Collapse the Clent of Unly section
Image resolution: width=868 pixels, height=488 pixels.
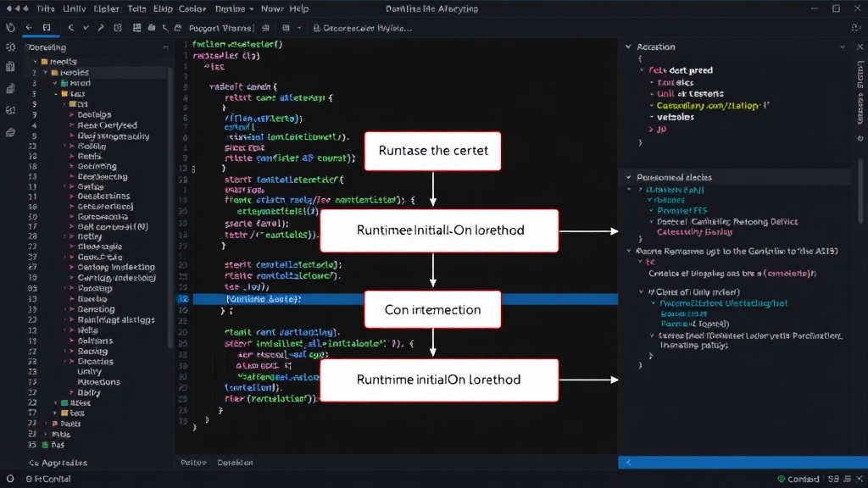(x=642, y=292)
